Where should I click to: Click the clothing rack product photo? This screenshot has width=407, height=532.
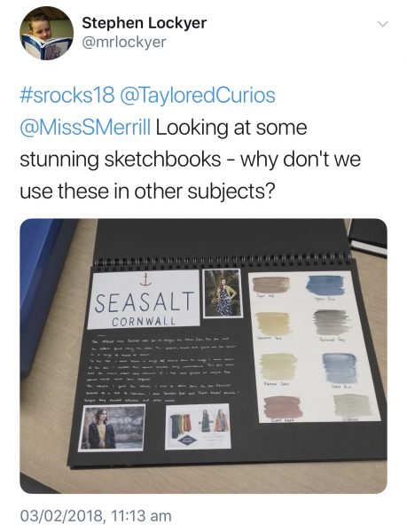click(198, 426)
